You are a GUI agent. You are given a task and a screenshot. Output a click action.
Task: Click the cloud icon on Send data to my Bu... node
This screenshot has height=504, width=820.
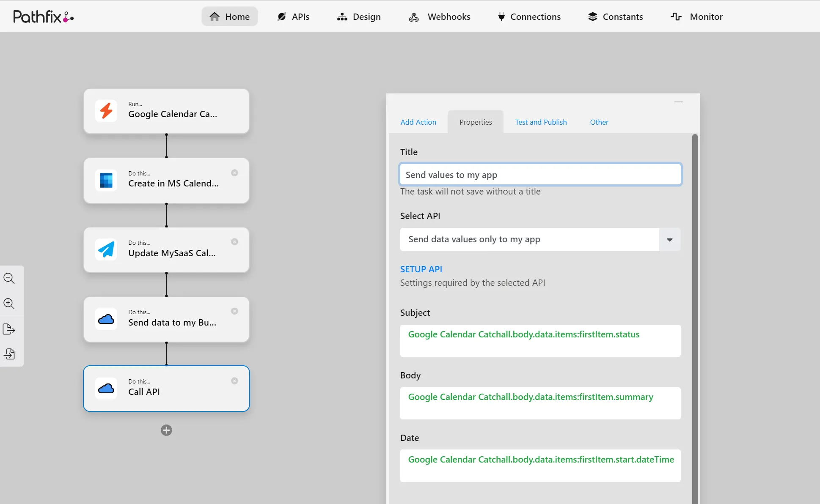106,319
